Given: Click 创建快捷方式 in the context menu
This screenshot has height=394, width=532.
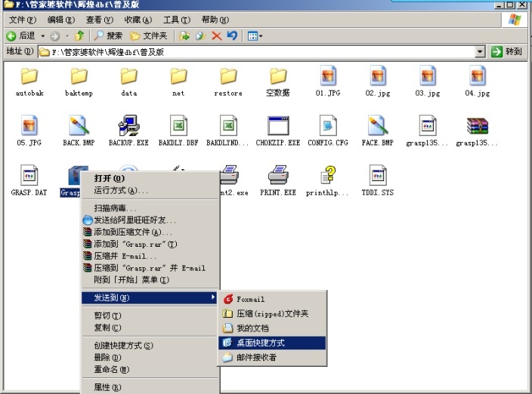Looking at the screenshot, I should [123, 346].
